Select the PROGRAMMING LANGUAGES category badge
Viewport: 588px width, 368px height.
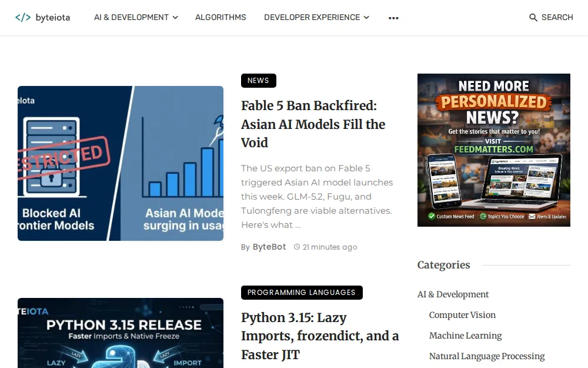click(x=302, y=293)
